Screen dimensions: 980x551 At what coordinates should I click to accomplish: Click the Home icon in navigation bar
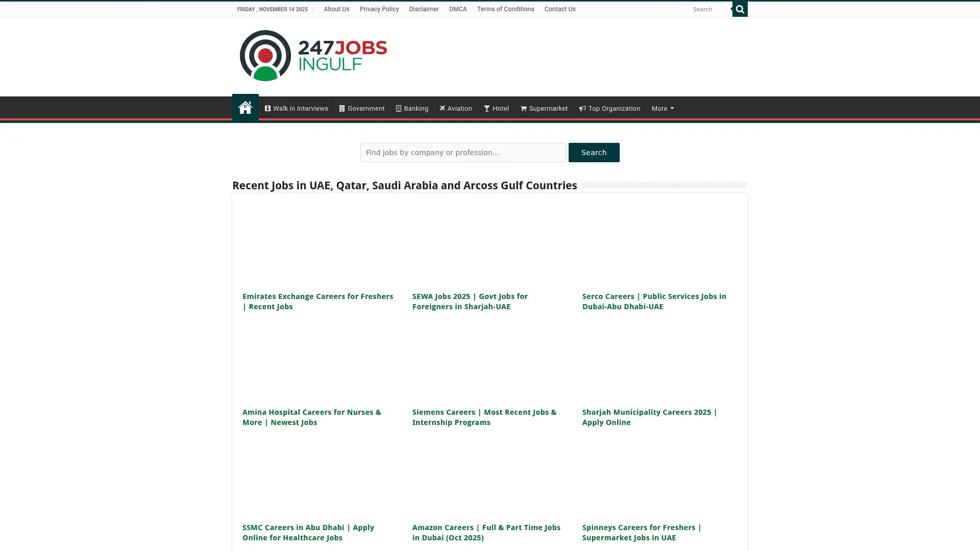coord(246,108)
